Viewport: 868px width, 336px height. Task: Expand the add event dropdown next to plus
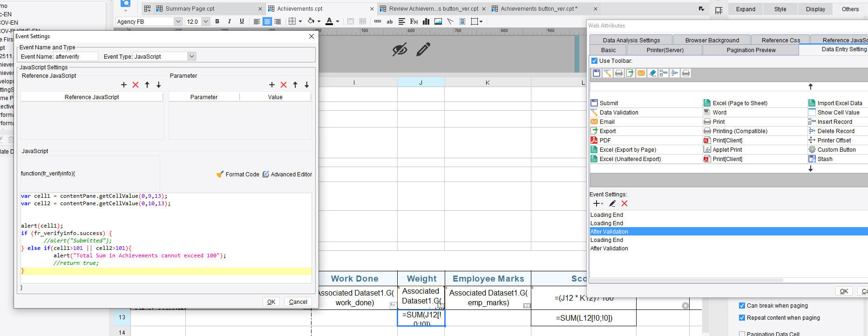coord(602,204)
